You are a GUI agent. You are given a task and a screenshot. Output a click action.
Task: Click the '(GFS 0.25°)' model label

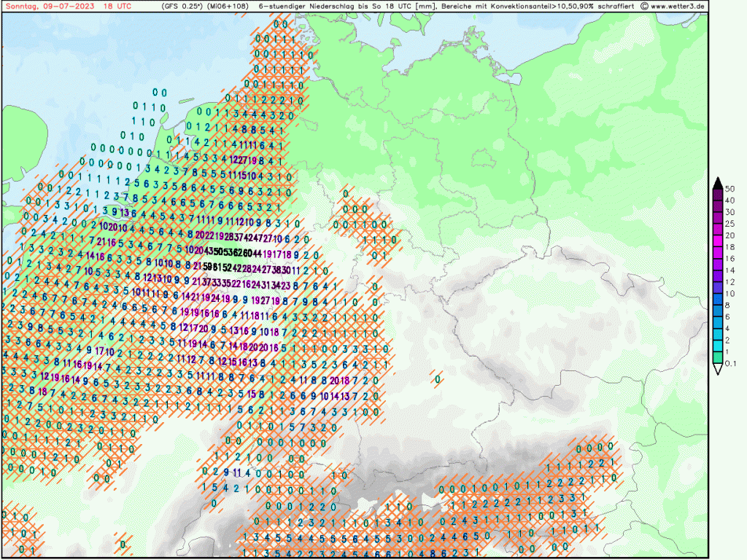pos(184,6)
